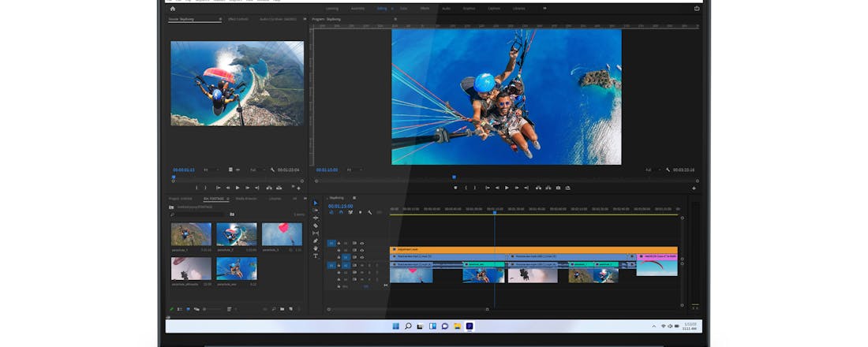Open the Windows Start menu
The image size is (868, 347).
coord(396,326)
